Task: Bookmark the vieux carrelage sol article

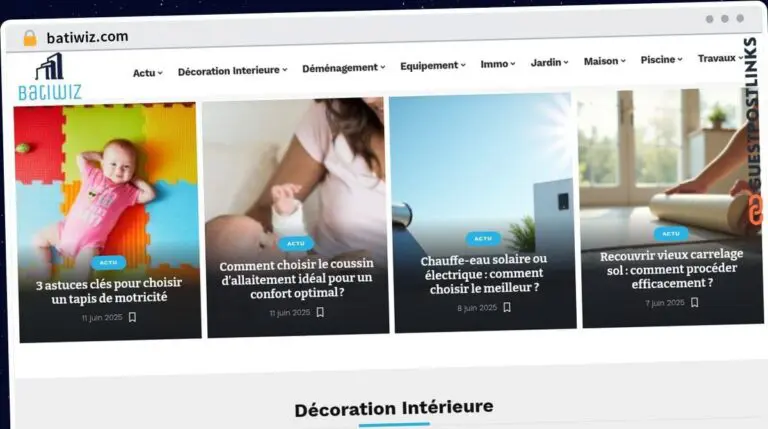Action: click(695, 302)
